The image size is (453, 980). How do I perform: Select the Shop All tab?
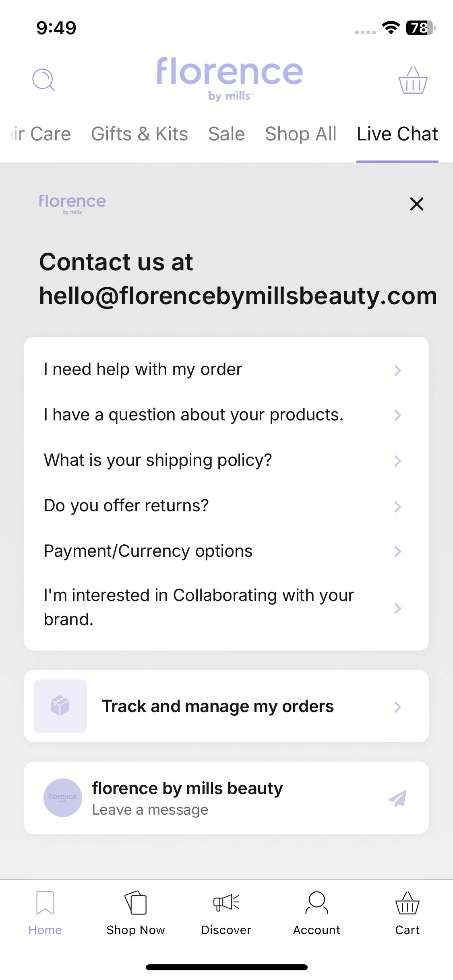(x=300, y=134)
